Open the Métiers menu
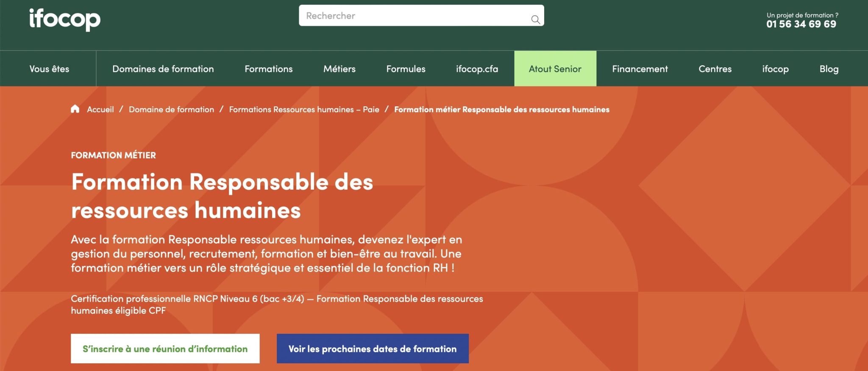868x371 pixels. (339, 69)
